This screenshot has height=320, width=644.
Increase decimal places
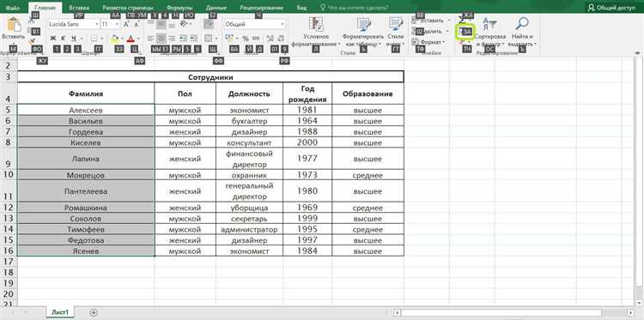(x=270, y=39)
